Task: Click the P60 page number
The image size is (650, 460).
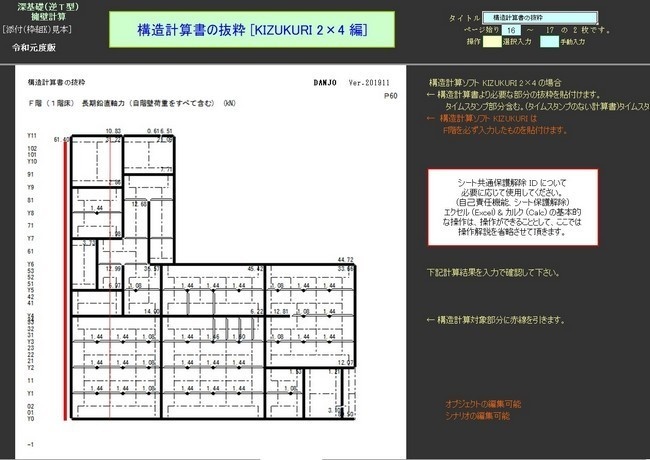Action: pyautogui.click(x=390, y=96)
